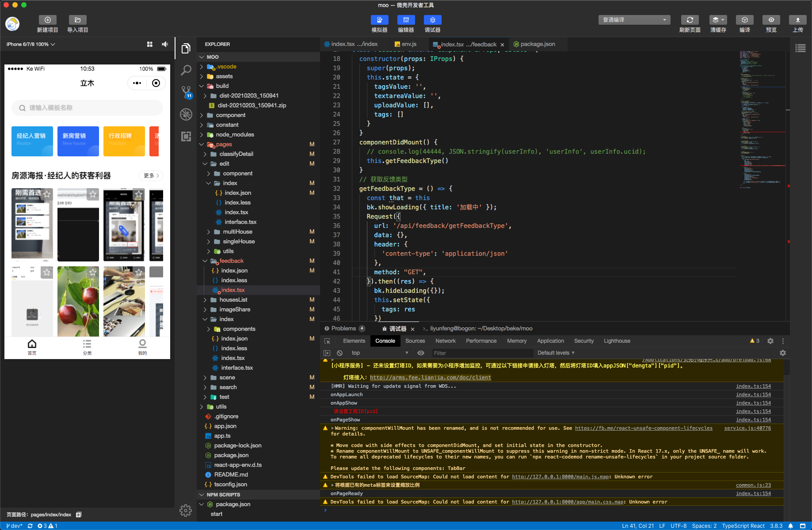Open the service.js:40776 source link
The width and height of the screenshot is (812, 530).
click(747, 428)
